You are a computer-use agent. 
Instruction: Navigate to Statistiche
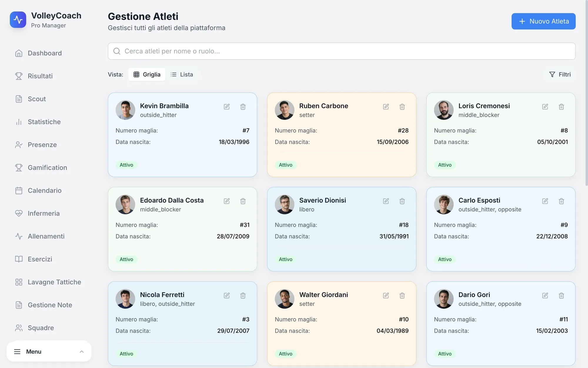pos(49,122)
